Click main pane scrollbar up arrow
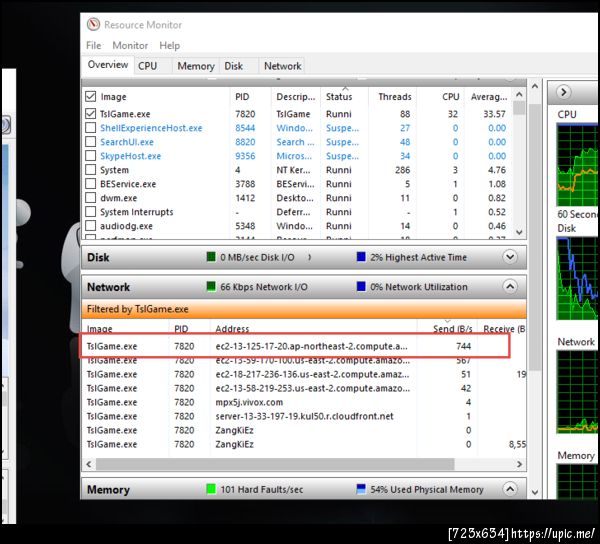The width and height of the screenshot is (600, 544). 535,86
